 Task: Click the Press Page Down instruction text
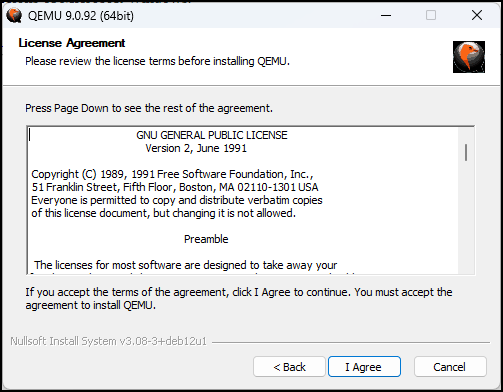(149, 108)
